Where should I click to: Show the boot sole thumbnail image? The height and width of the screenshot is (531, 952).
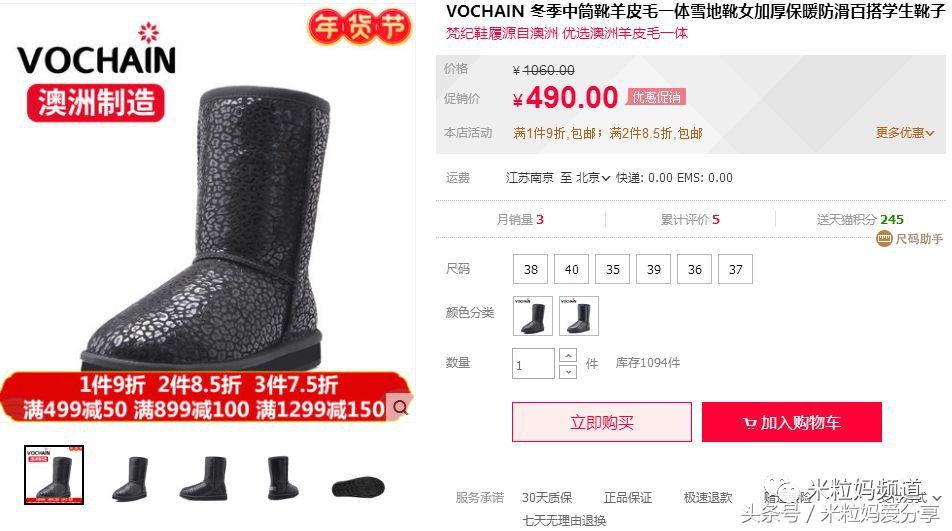358,487
